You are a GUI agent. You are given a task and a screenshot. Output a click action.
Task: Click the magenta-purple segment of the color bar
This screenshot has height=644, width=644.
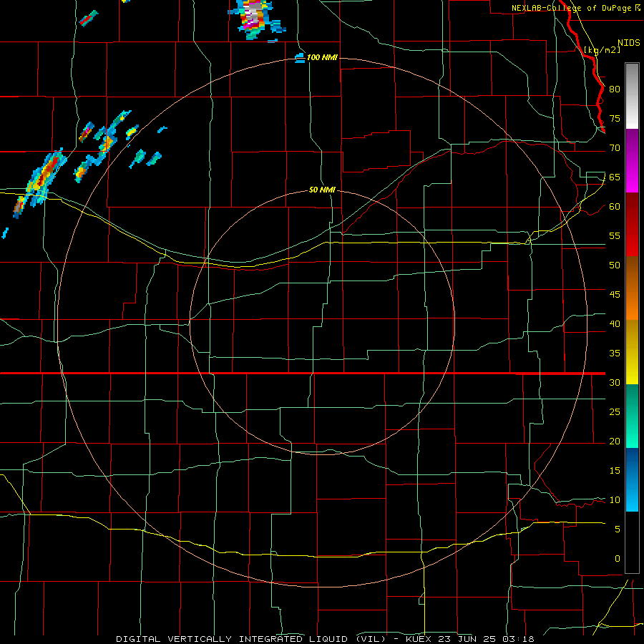(x=632, y=160)
